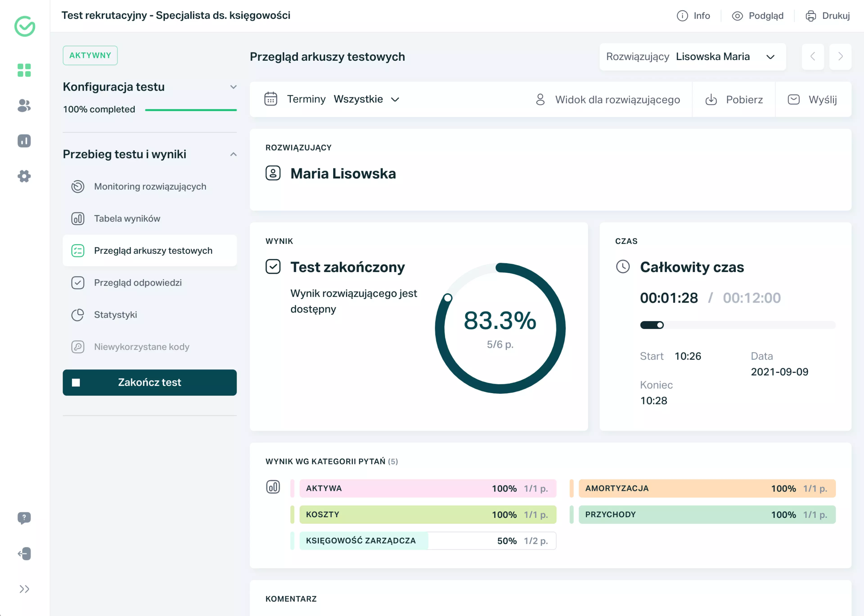Open the dashboard grid icon in sidebar
The width and height of the screenshot is (864, 616).
click(x=24, y=70)
